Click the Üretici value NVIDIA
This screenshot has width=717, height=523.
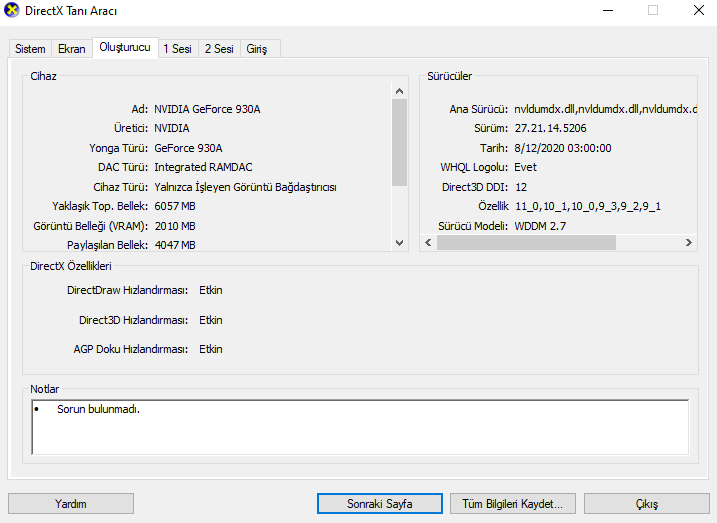coord(172,128)
